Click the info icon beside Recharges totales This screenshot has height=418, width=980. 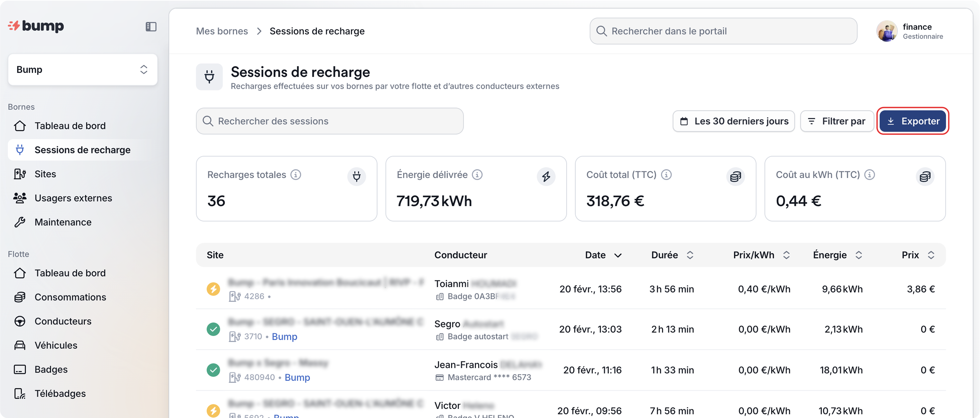tap(296, 175)
